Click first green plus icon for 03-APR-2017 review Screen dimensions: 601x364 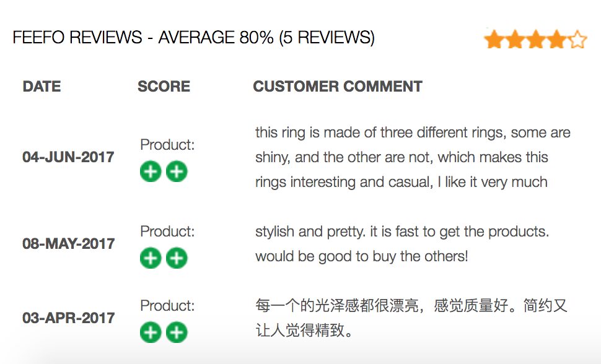pos(151,332)
